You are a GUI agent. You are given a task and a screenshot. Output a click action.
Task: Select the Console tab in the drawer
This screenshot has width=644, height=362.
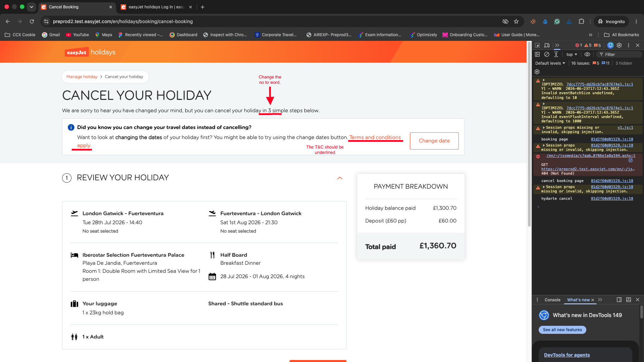552,300
